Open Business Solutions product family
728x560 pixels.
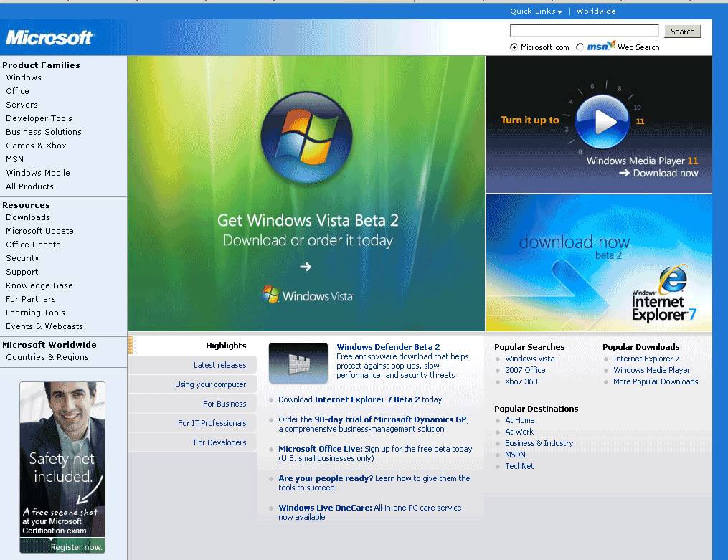tap(44, 132)
